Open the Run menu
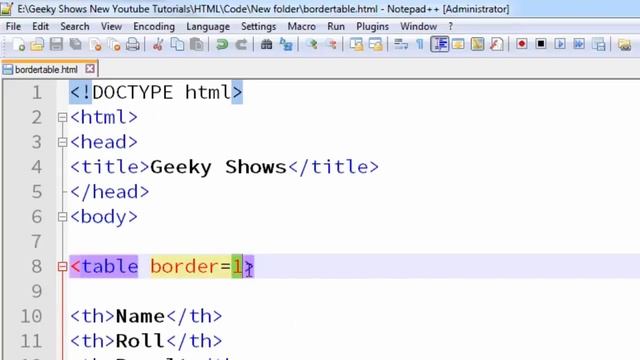 (336, 27)
